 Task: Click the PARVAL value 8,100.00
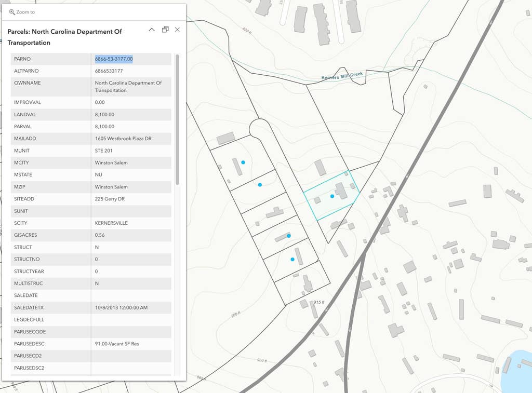pos(104,127)
